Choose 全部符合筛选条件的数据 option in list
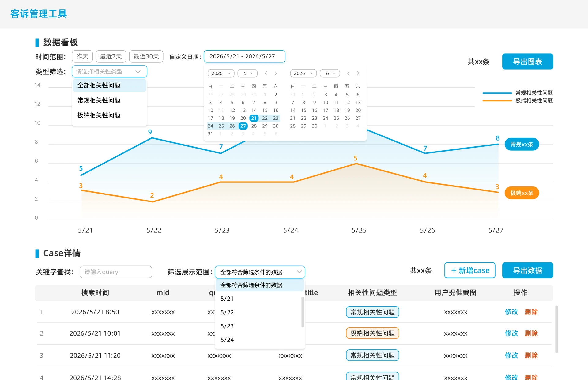Viewport: 588px width, 380px height. [x=260, y=285]
